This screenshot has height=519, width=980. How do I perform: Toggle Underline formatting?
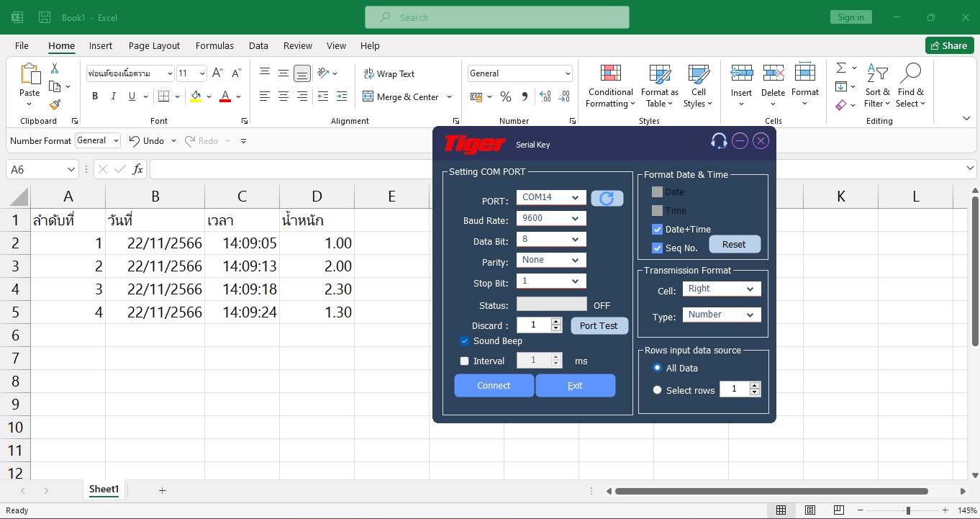[132, 96]
